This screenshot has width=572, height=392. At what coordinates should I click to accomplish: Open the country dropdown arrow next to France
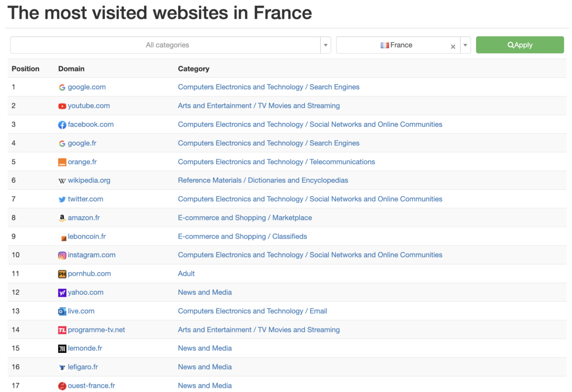[465, 45]
